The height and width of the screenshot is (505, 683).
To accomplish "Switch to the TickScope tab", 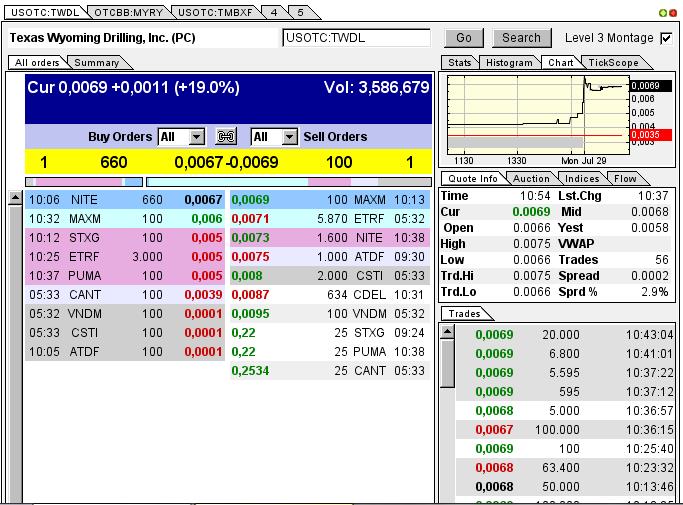I will [613, 63].
